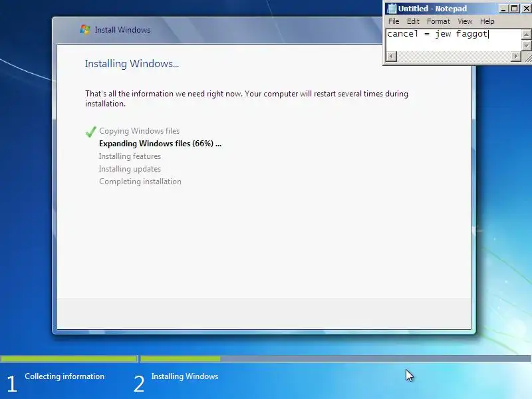Click Notepad horizontal scrollbar left arrow
The image size is (532, 399).
pyautogui.click(x=391, y=57)
